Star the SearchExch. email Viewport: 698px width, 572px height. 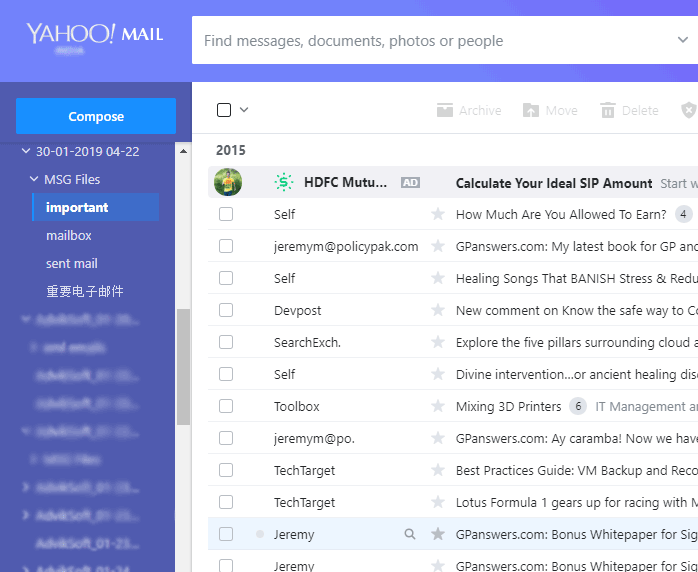437,343
